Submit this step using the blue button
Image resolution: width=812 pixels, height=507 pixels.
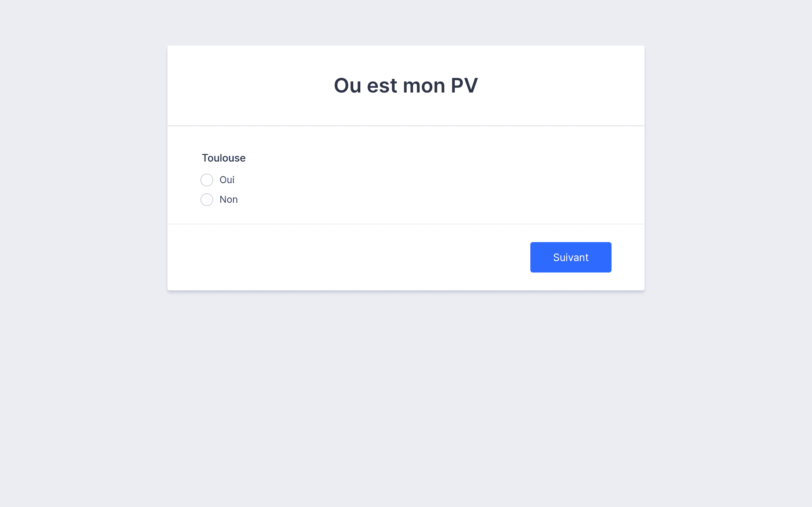(570, 257)
